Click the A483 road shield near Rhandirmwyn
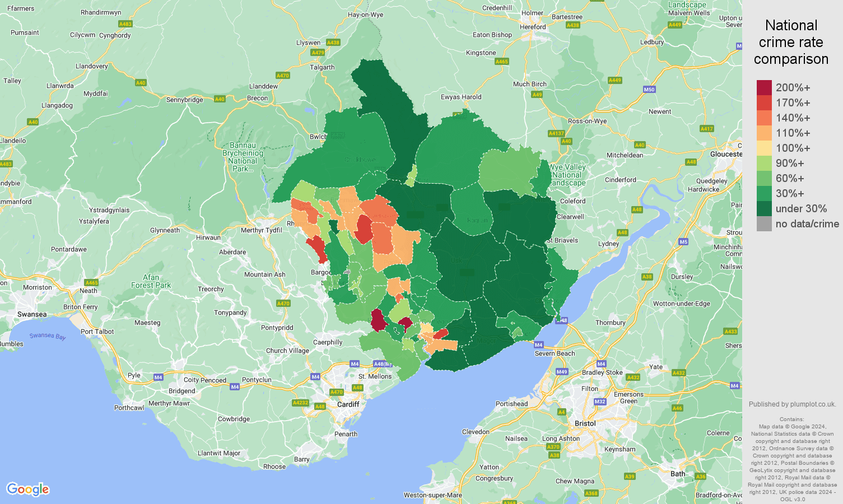843x504 pixels. pyautogui.click(x=125, y=24)
